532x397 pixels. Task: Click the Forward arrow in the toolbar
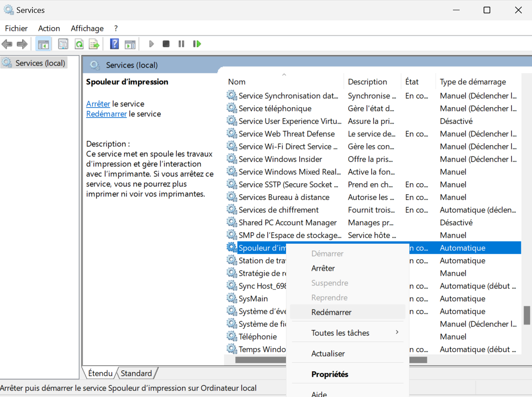pyautogui.click(x=22, y=44)
